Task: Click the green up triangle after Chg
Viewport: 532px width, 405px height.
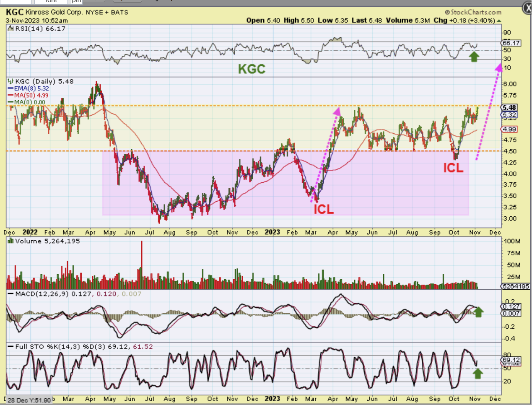Action: (499, 21)
